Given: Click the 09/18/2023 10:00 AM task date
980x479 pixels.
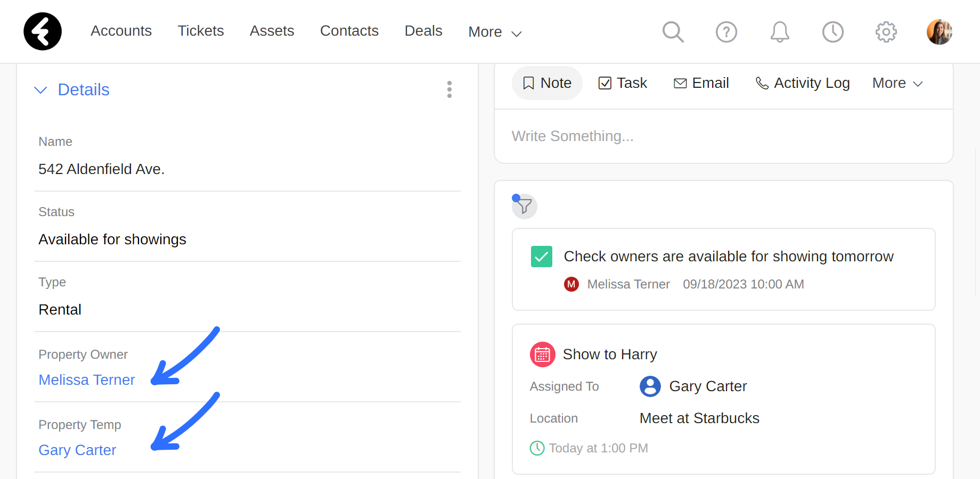Looking at the screenshot, I should [744, 284].
